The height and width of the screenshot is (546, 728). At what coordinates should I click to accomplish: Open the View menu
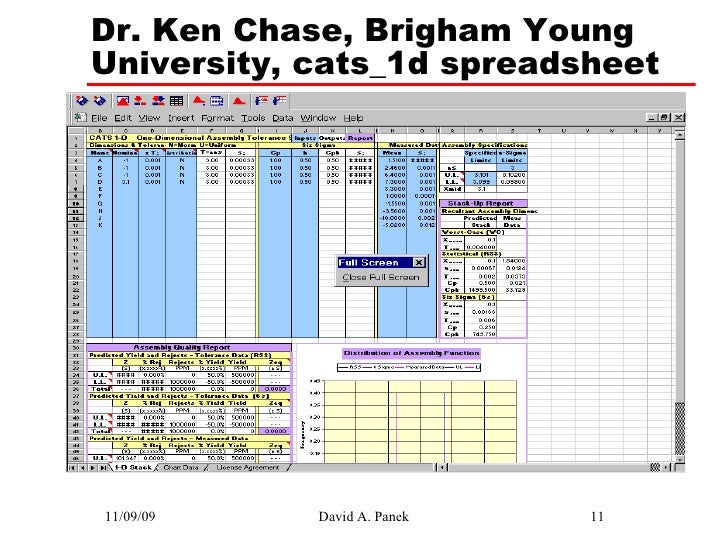[x=149, y=118]
